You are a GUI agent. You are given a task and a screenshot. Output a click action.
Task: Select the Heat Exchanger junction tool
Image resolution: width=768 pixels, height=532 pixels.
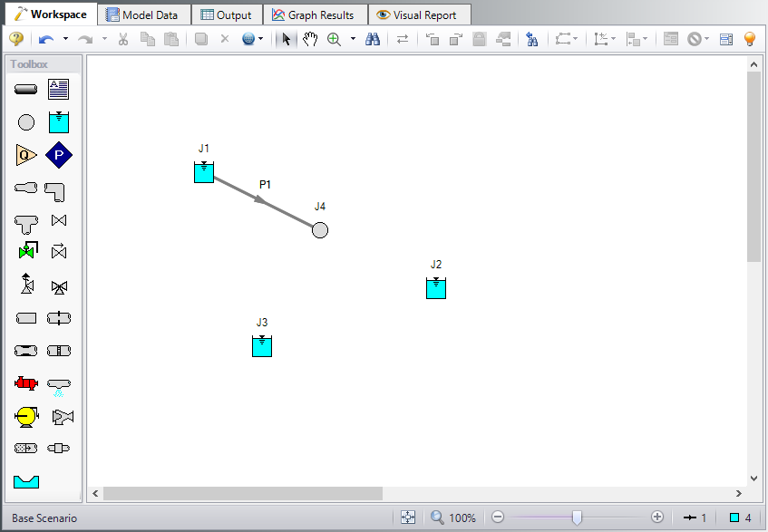click(x=25, y=382)
